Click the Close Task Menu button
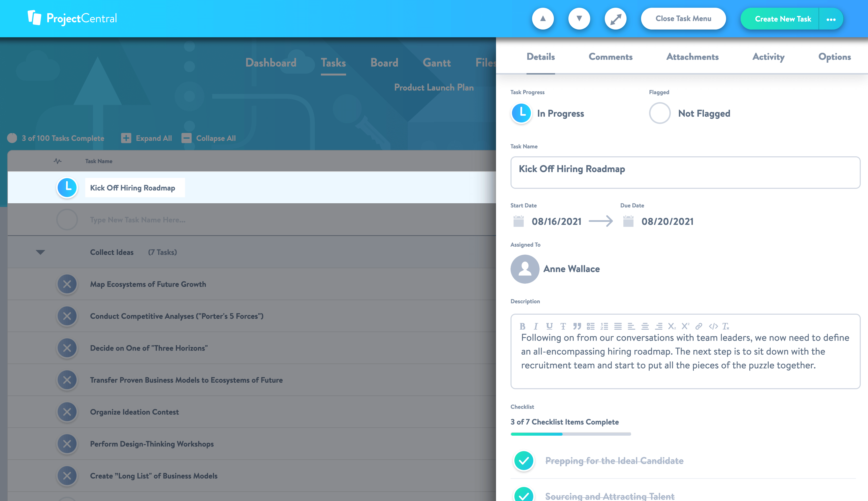 click(683, 19)
